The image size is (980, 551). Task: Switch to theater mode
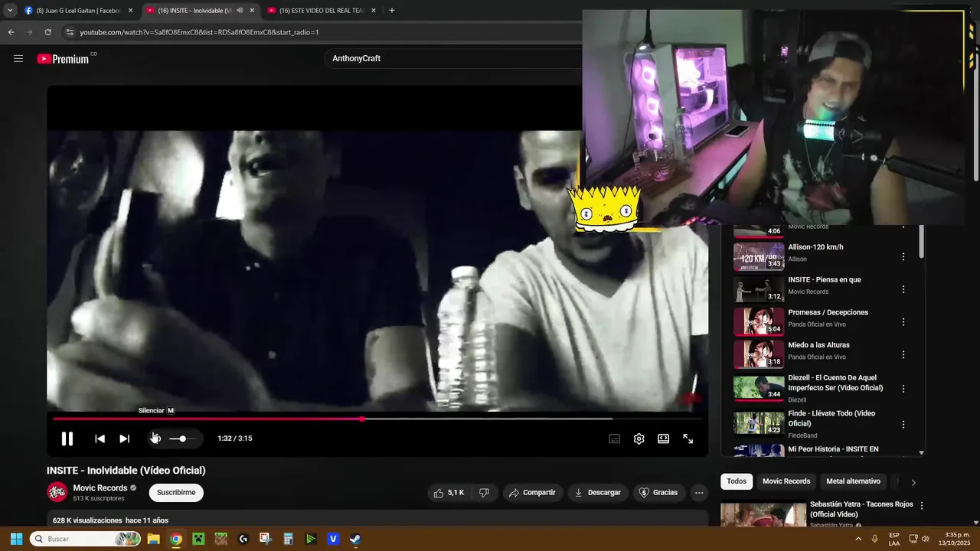663,439
